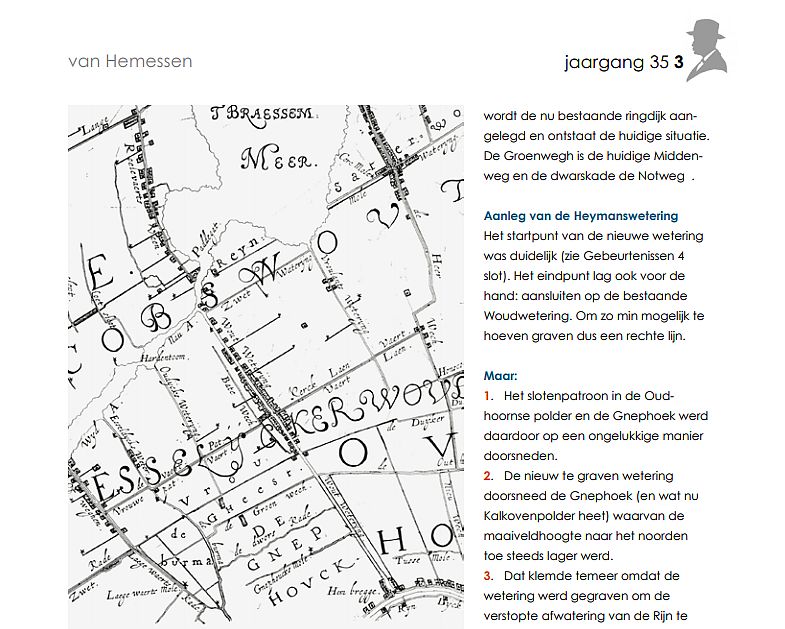The image size is (785, 629).
Task: Click the 'Hardentoom' label on the map
Action: tap(163, 358)
